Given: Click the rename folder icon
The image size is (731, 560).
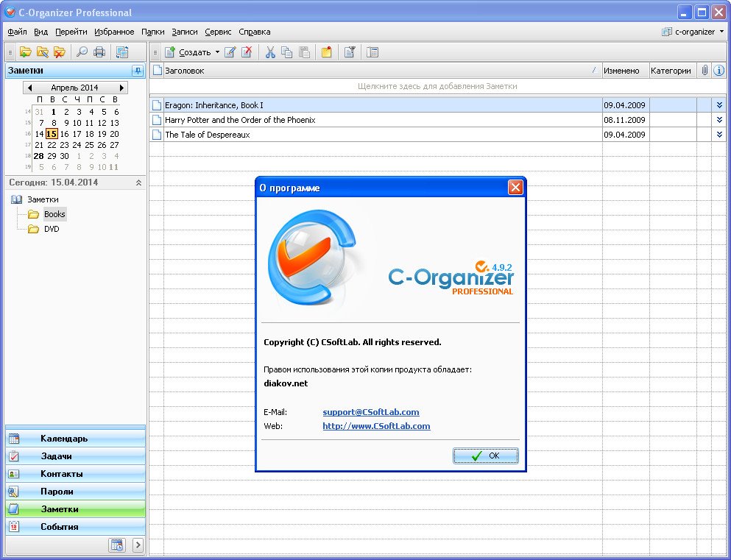Looking at the screenshot, I should [43, 52].
